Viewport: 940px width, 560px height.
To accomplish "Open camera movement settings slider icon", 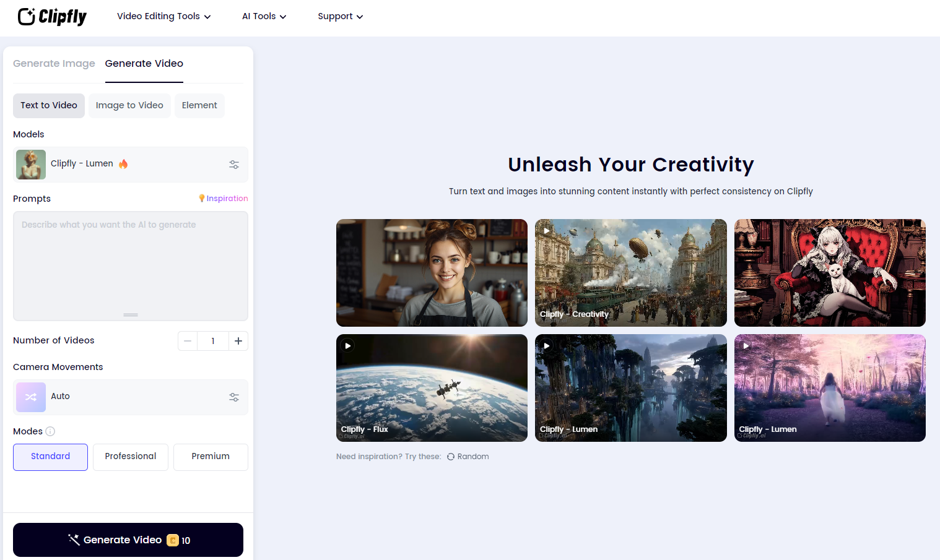I will point(234,397).
